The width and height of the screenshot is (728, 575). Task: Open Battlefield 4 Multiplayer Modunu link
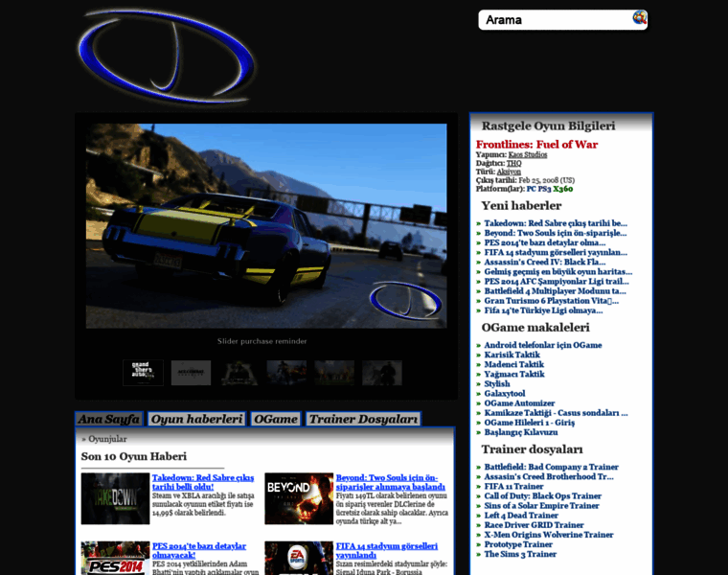555,291
